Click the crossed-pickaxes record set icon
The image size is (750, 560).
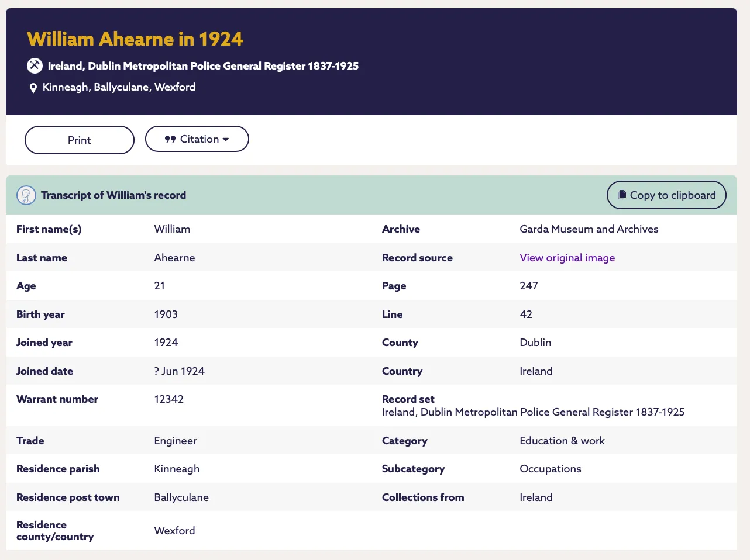(35, 65)
